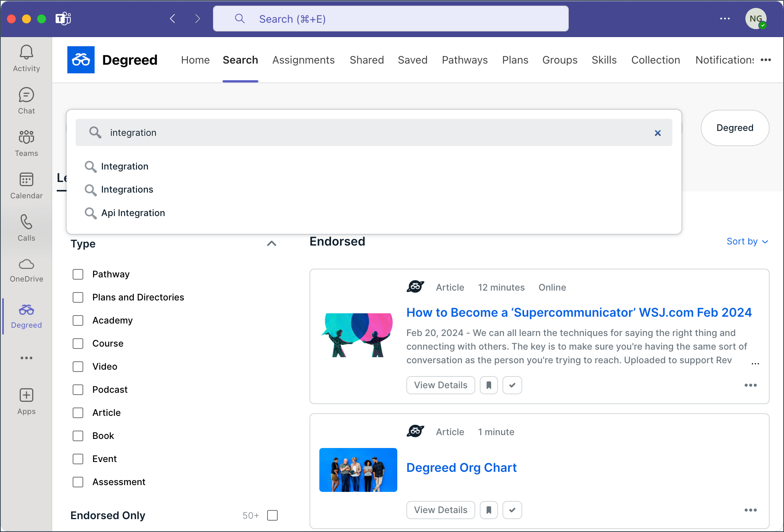784x532 pixels.
Task: Check the Event type filter
Action: (78, 459)
